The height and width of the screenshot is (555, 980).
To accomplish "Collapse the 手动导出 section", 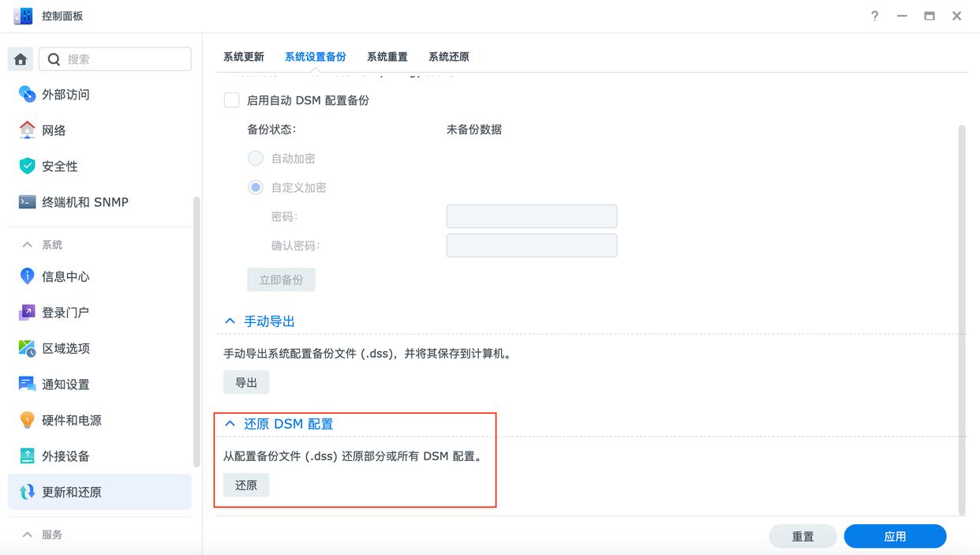I will pos(230,321).
